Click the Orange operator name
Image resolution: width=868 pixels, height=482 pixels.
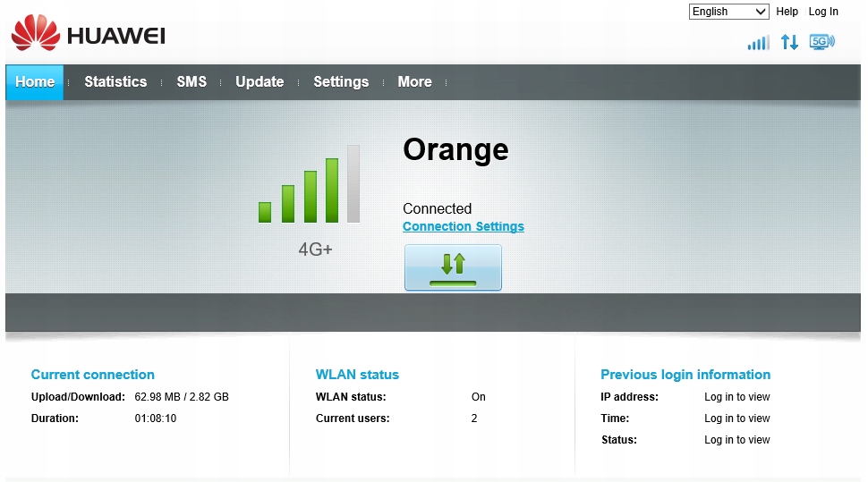455,149
